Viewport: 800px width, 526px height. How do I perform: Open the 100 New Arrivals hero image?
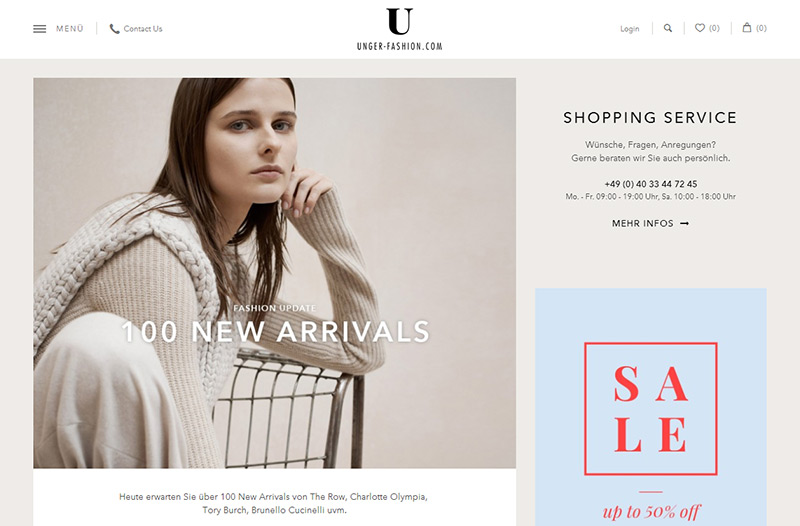(274, 273)
